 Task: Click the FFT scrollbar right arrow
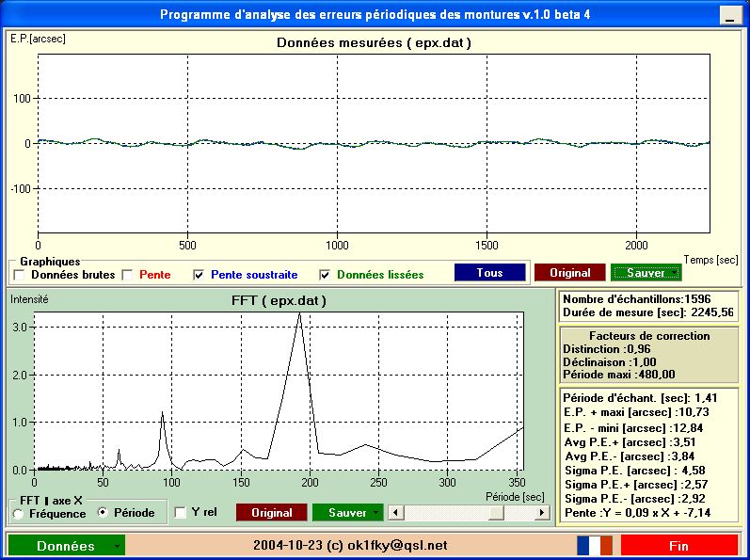[542, 513]
